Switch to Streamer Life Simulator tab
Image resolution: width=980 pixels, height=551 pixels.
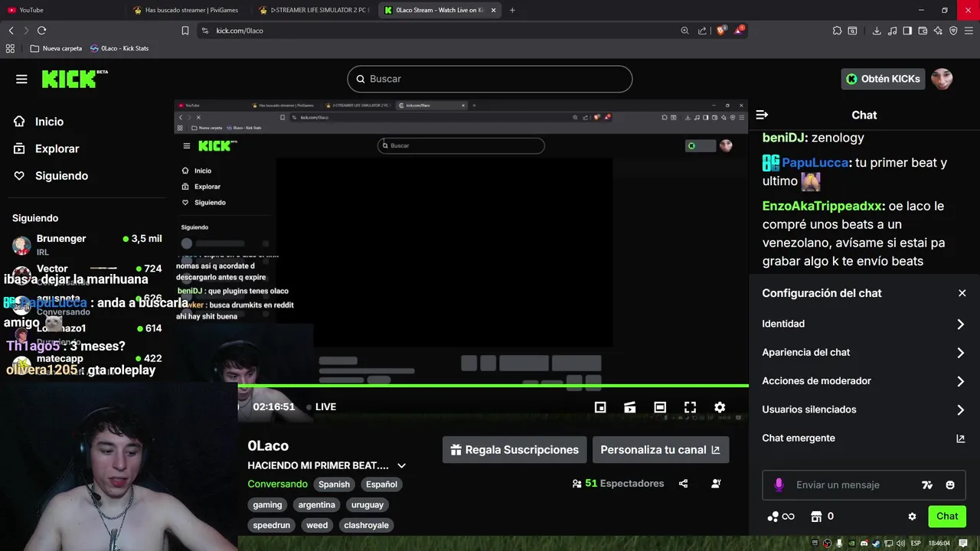pos(315,10)
